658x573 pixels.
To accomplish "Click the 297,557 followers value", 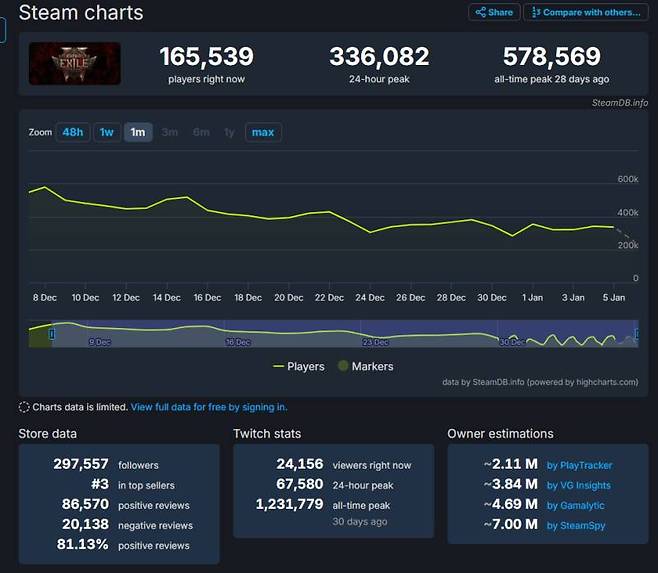I will [x=81, y=464].
